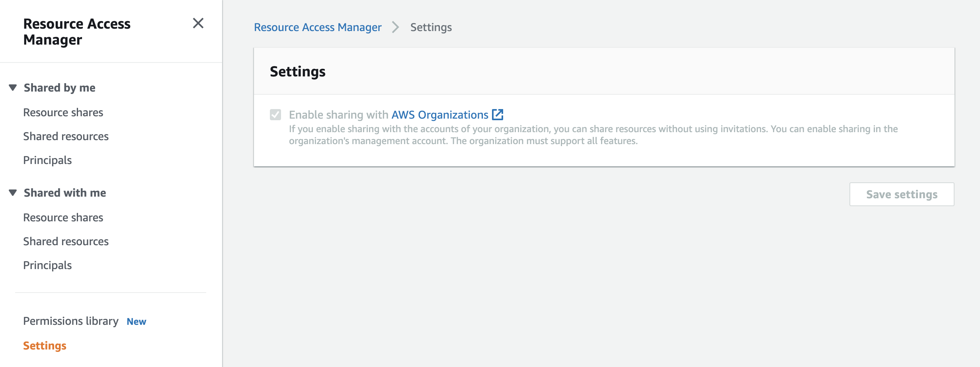Screen dimensions: 980x367
Task: Toggle Enable sharing with AWS Organizations checkbox
Action: coord(275,115)
